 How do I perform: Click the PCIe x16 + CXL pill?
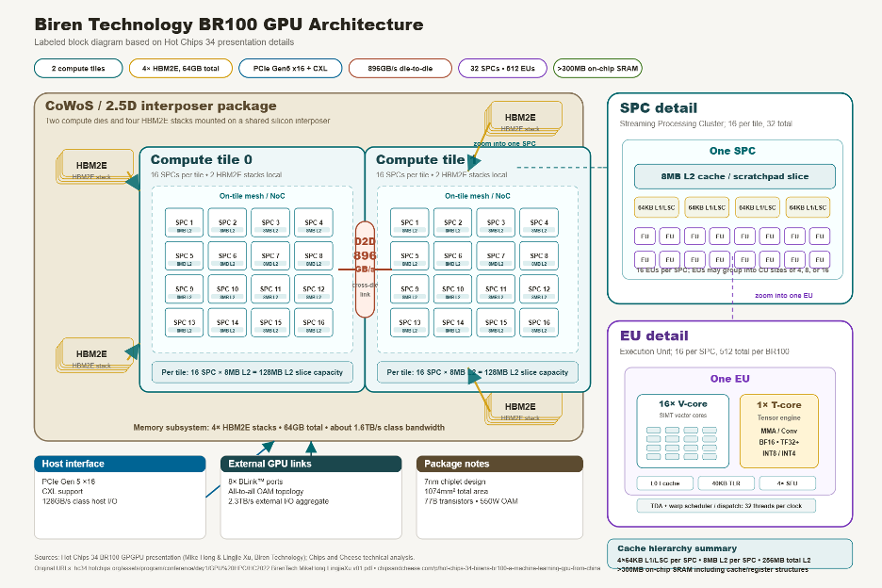pyautogui.click(x=290, y=68)
